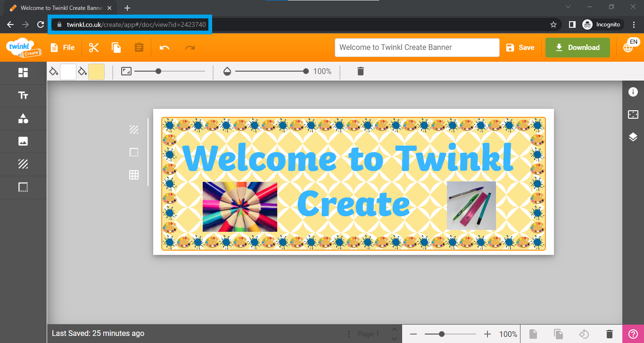Toggle the browser side panel icon
The height and width of the screenshot is (343, 644).
572,24
